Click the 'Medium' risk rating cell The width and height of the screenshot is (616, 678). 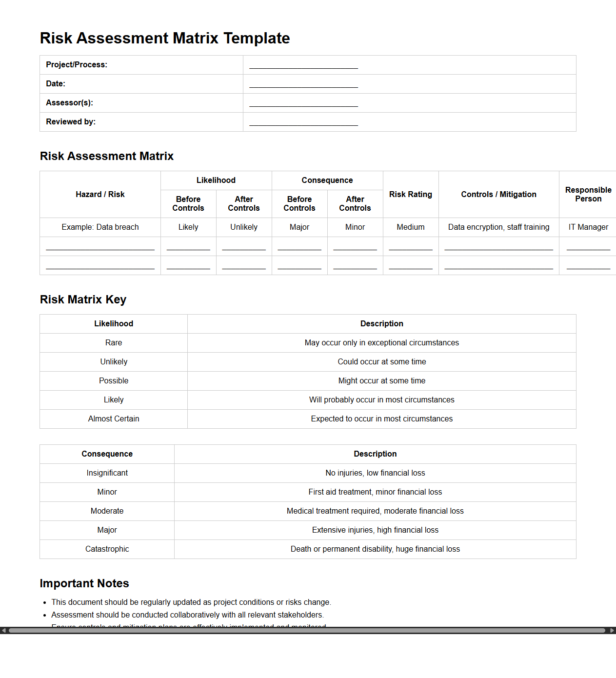(x=410, y=227)
